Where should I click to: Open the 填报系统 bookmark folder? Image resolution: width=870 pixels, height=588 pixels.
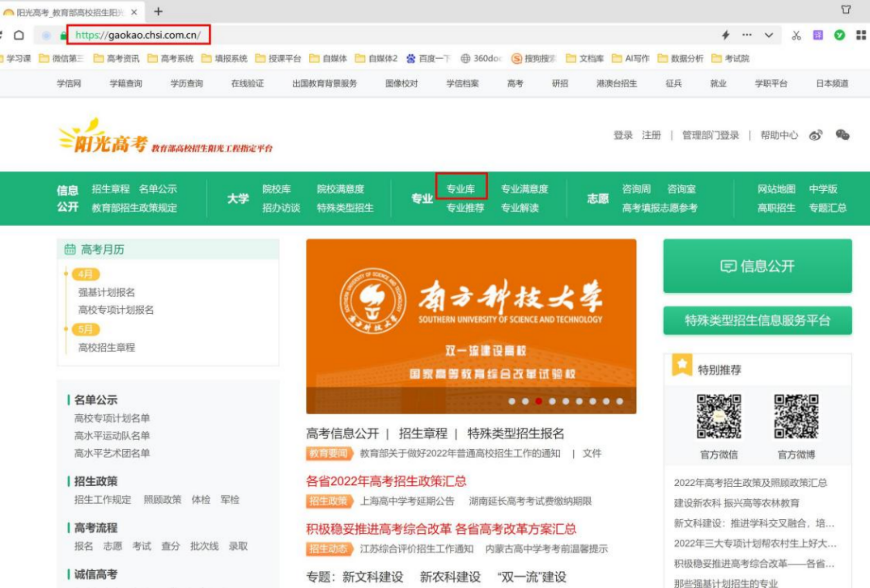coord(224,58)
